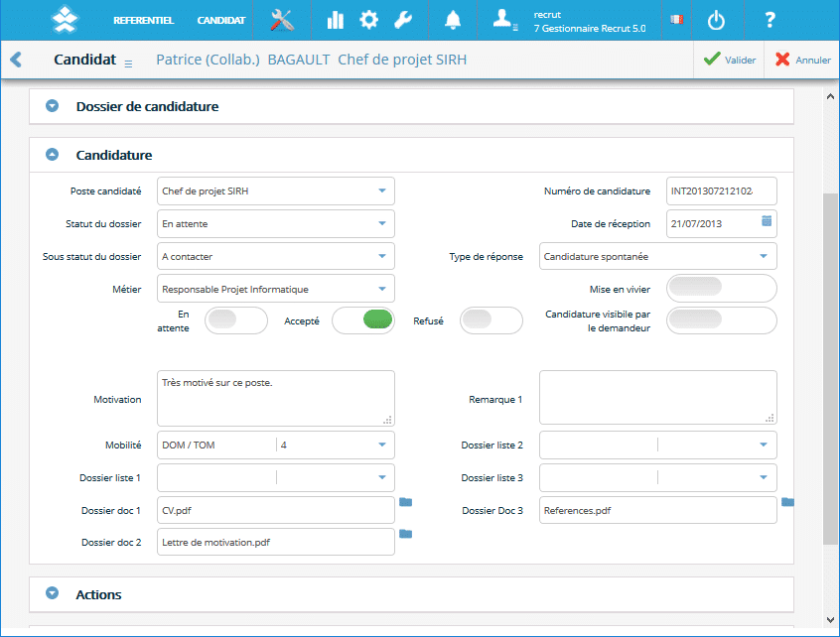Click the Patrice (Collab.) BAGAULT title text

[242, 60]
